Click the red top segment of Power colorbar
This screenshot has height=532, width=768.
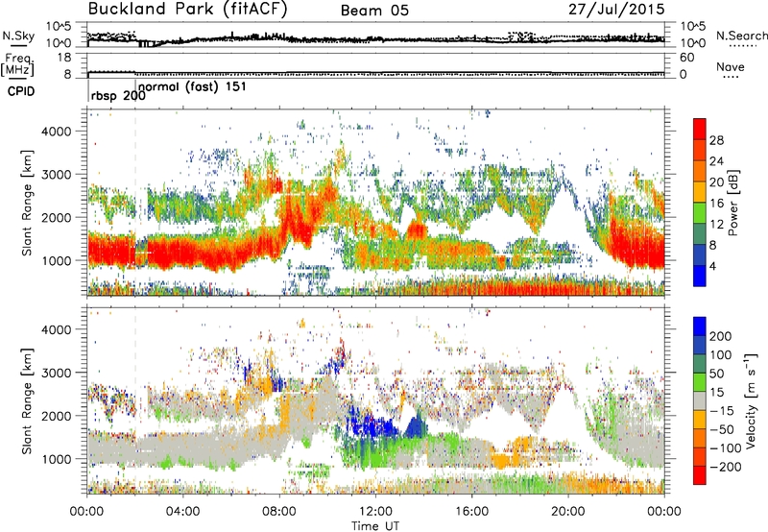700,130
